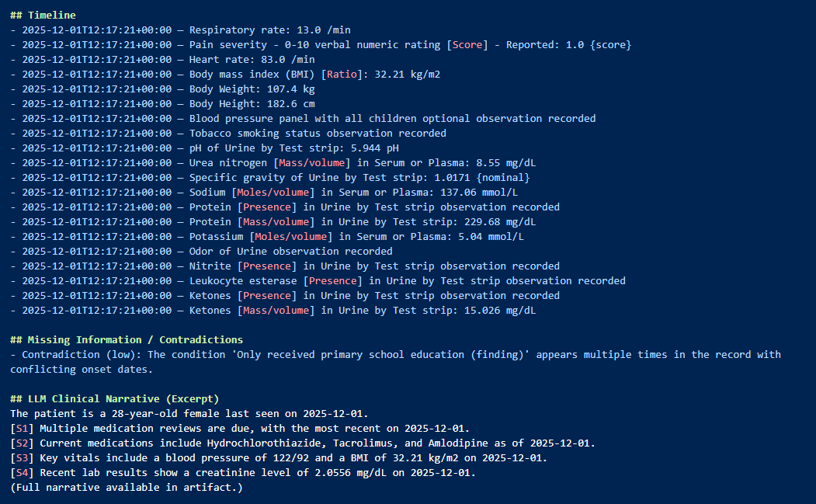This screenshot has width=816, height=504.
Task: Open the S3 citation marker
Action: [22, 457]
